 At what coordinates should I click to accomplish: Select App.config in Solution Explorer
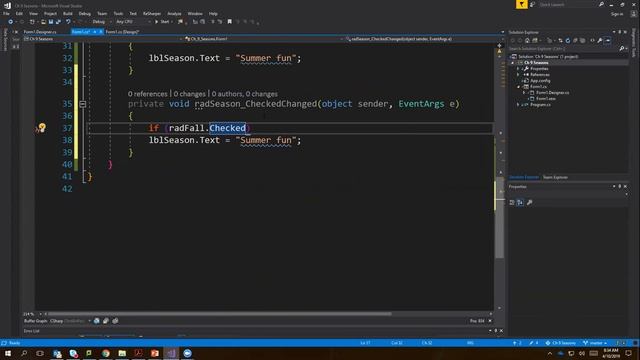click(x=540, y=80)
